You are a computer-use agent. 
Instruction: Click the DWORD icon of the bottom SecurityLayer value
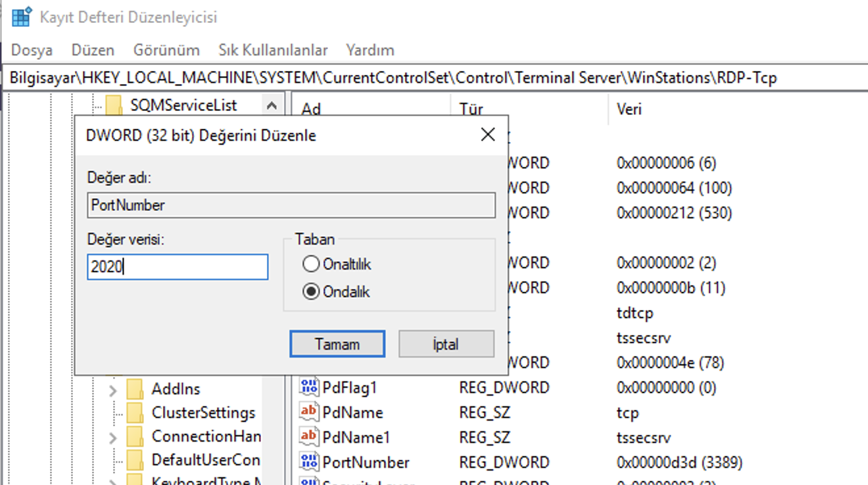310,482
